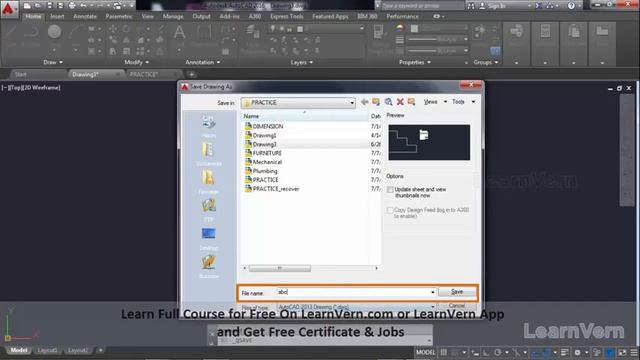Switch to Parametric ribbon tab
Viewport: 640px width, 360px height.
coord(119,16)
